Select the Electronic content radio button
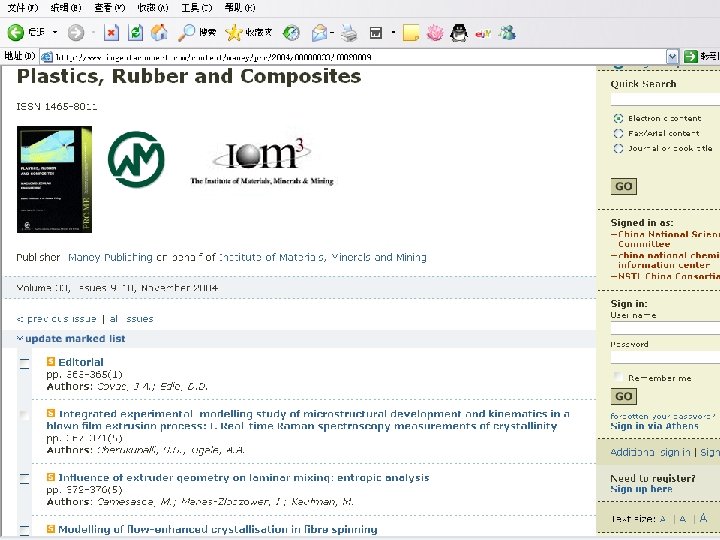720x540 pixels. 619,118
